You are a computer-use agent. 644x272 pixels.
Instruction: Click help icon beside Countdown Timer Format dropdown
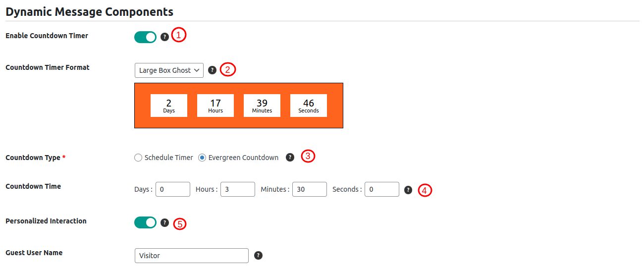tap(212, 70)
